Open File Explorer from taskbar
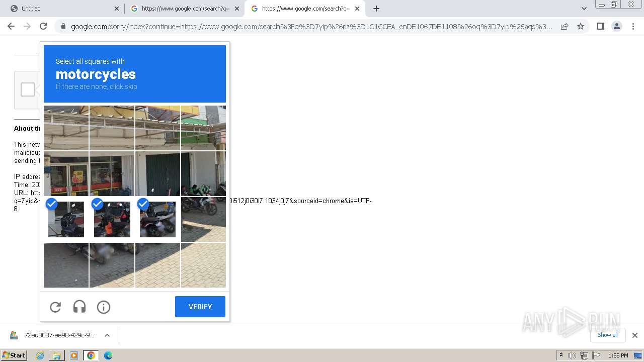 tap(57, 355)
